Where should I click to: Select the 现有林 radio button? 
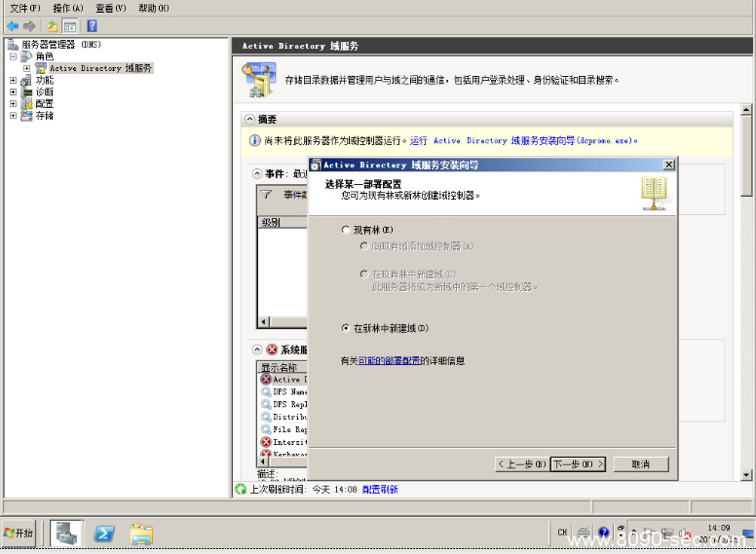(345, 230)
